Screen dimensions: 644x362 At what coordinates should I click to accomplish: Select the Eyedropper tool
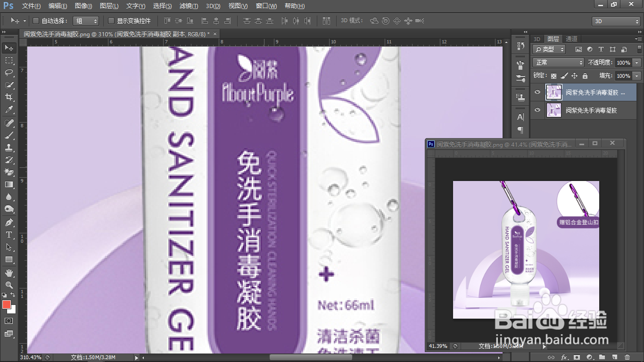[x=9, y=109]
